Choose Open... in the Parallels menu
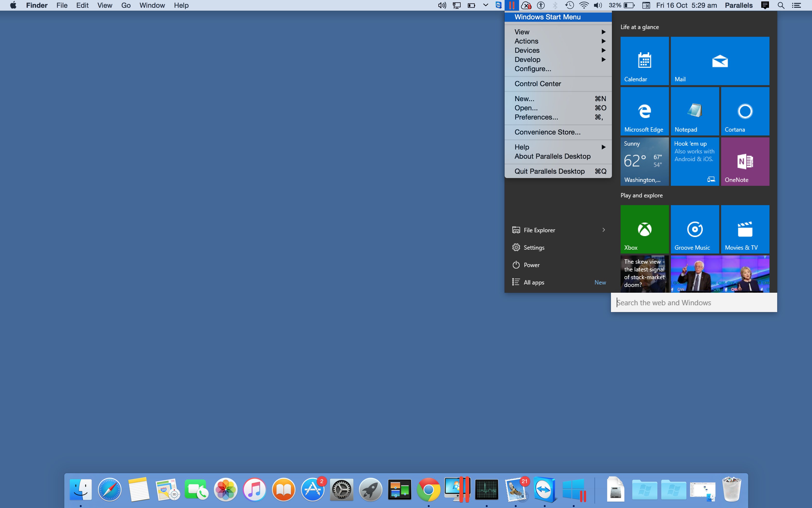Image resolution: width=812 pixels, height=508 pixels. point(558,108)
